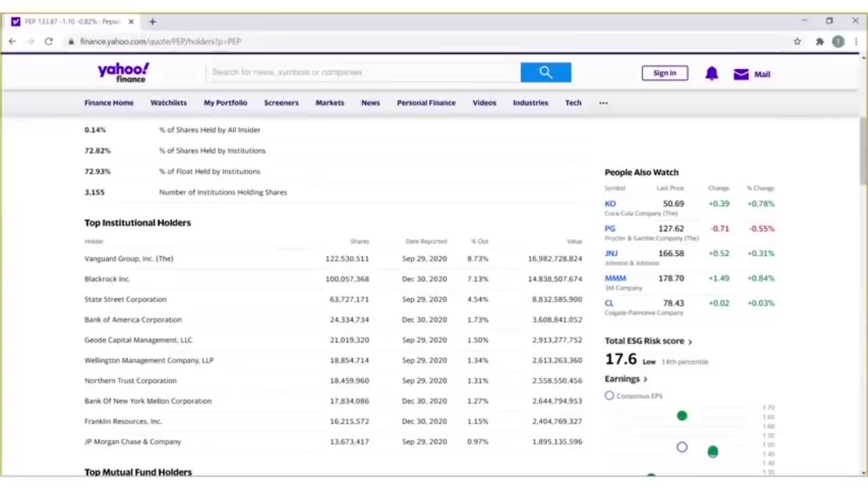This screenshot has height=488, width=868.
Task: Click the Yahoo Finance logo
Action: click(x=123, y=73)
